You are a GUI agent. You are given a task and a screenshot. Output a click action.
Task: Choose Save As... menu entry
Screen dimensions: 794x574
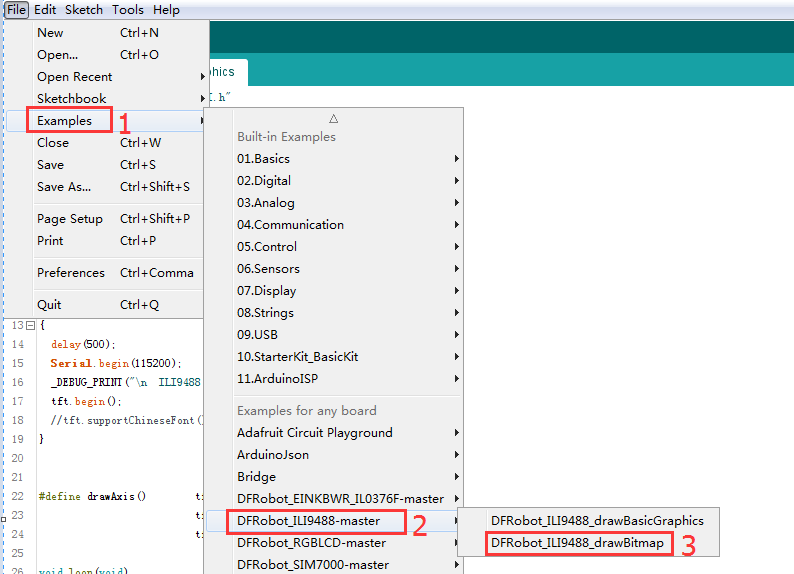[106, 187]
